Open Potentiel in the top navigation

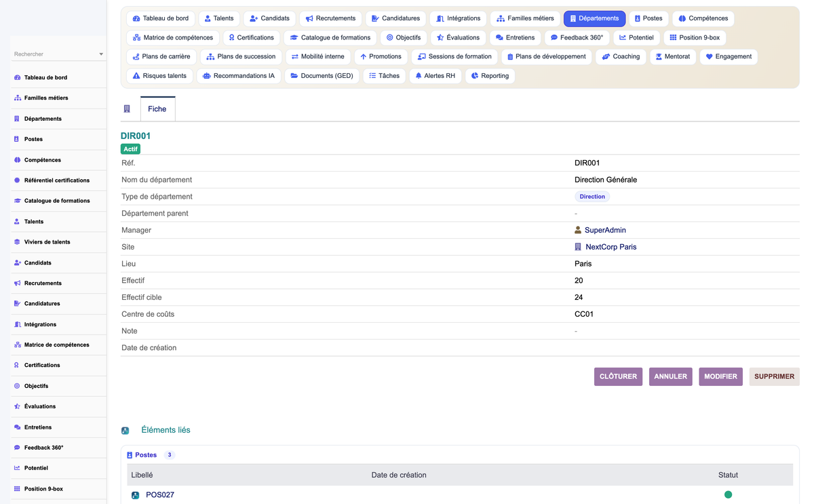pos(636,37)
